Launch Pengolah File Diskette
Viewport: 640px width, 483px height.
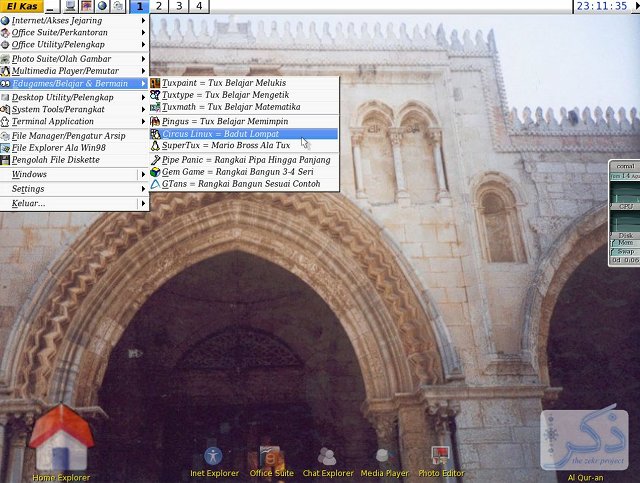pyautogui.click(x=74, y=160)
